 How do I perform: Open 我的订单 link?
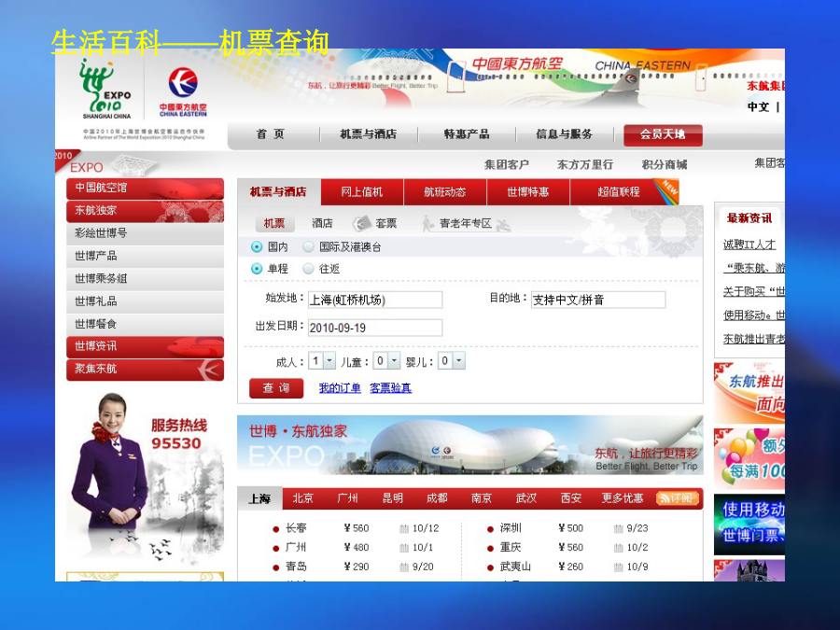click(340, 388)
